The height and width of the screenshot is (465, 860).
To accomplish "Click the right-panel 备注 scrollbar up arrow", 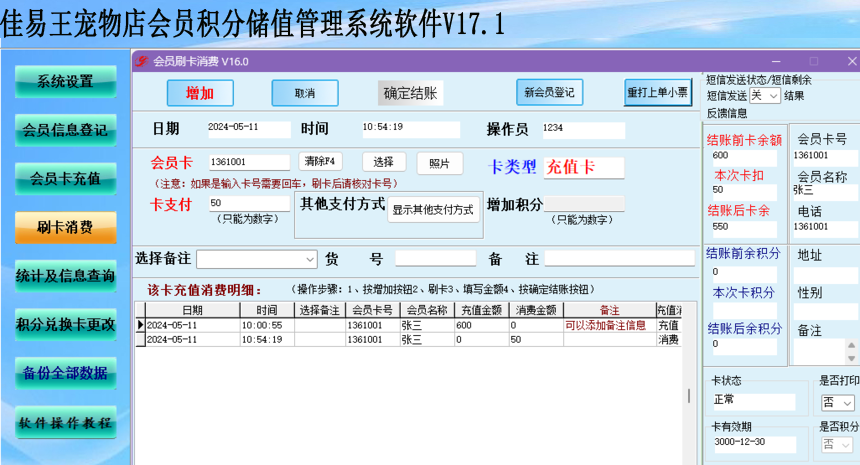I will 851,345.
